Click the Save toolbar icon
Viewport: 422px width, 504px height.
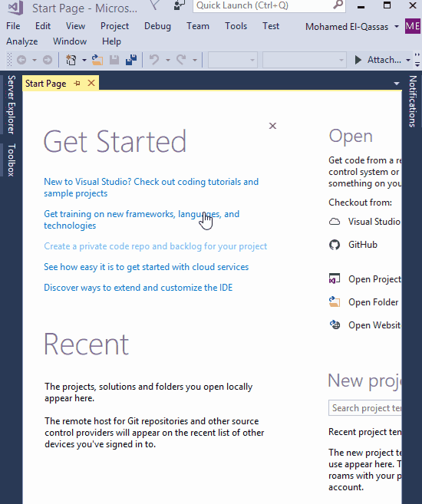pyautogui.click(x=114, y=60)
